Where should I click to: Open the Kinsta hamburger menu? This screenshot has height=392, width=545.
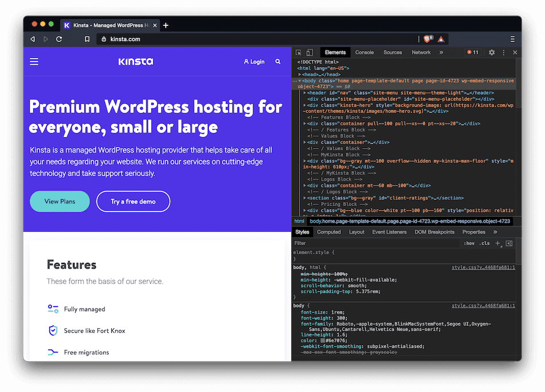point(34,61)
